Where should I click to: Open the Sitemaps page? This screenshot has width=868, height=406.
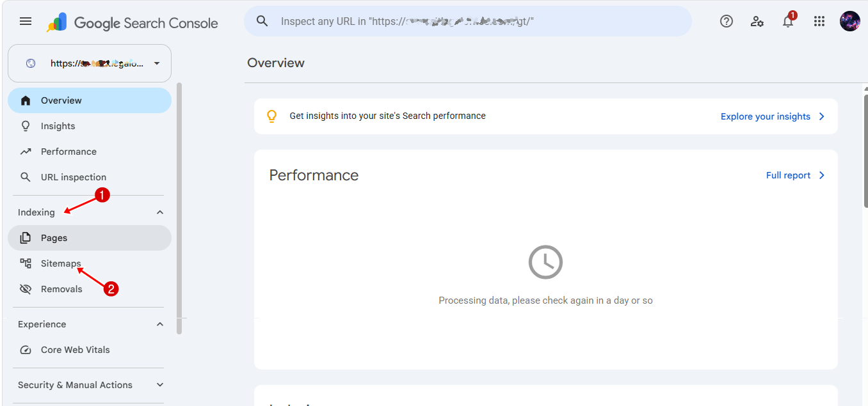tap(90, 263)
